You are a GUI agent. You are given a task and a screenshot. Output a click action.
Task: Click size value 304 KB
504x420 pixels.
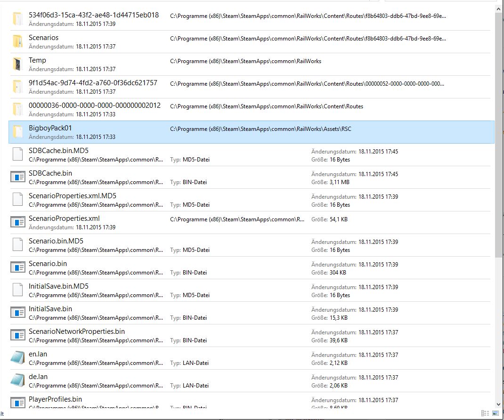[x=338, y=273]
